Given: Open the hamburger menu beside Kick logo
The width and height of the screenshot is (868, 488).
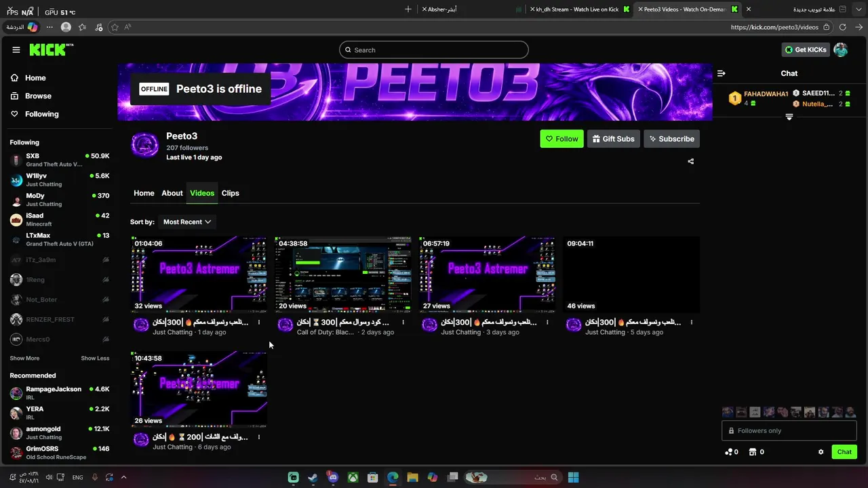Looking at the screenshot, I should (16, 49).
